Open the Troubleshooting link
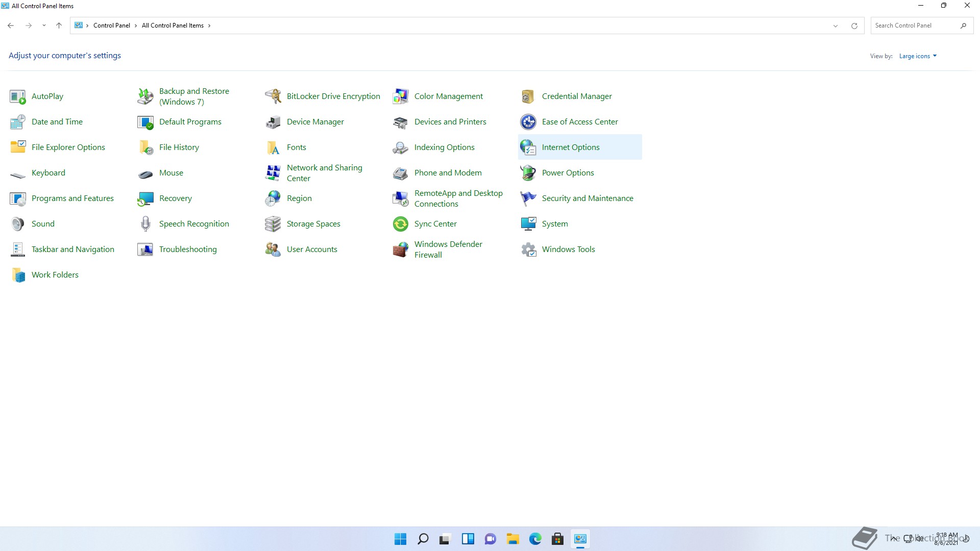 [188, 249]
